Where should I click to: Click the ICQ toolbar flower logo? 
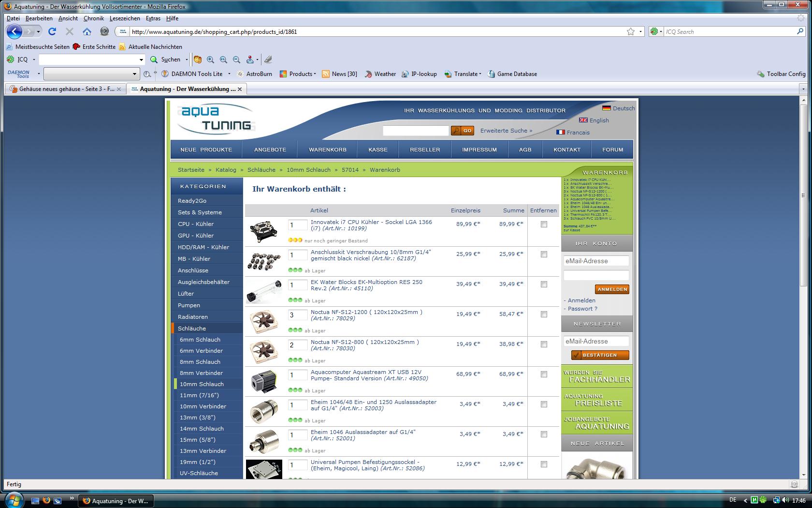pyautogui.click(x=10, y=60)
